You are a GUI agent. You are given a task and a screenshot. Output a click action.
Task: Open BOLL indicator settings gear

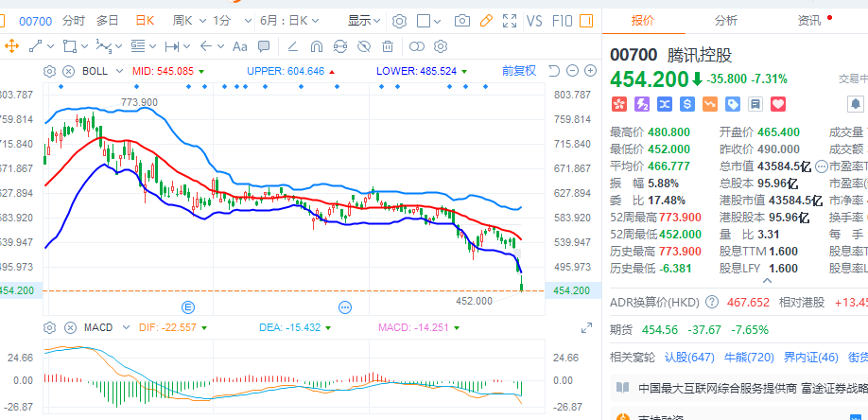[49, 71]
